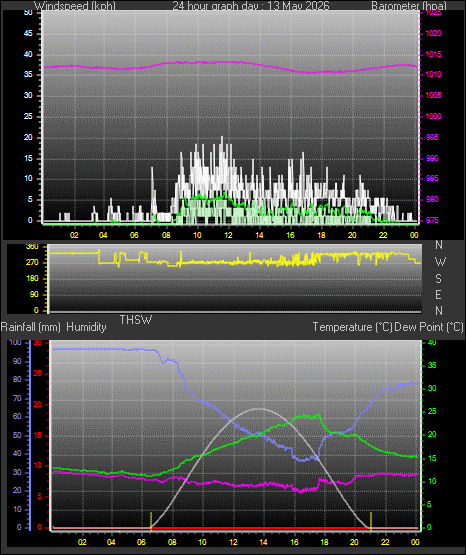Click the Rainfall (mm) label

pos(30,327)
